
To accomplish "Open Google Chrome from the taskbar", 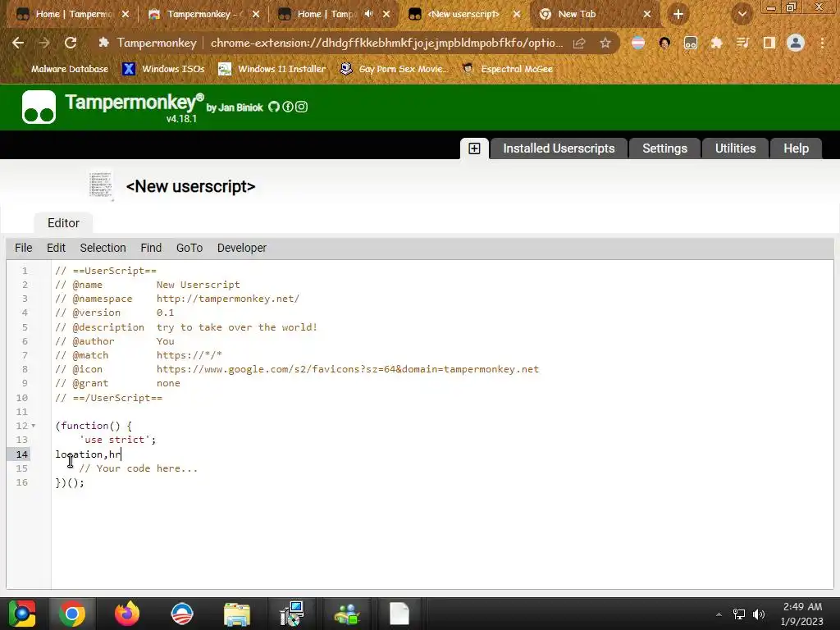I will point(72,614).
